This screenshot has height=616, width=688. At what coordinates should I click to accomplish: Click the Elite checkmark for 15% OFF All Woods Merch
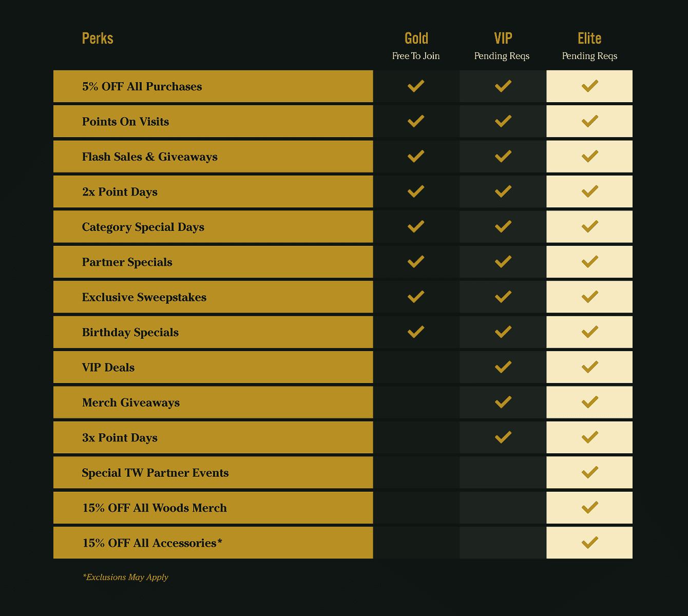590,507
